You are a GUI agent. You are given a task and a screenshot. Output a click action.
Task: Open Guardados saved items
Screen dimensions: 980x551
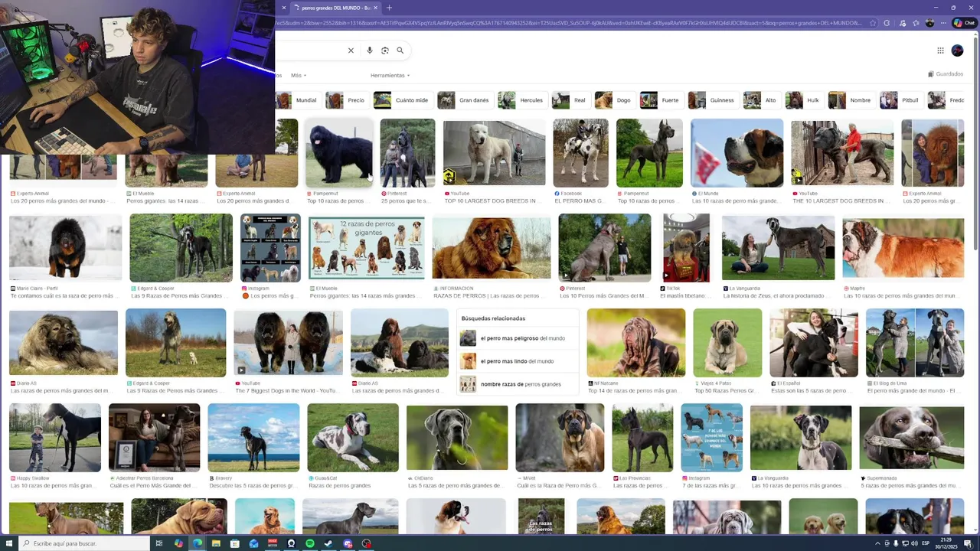[x=946, y=74]
